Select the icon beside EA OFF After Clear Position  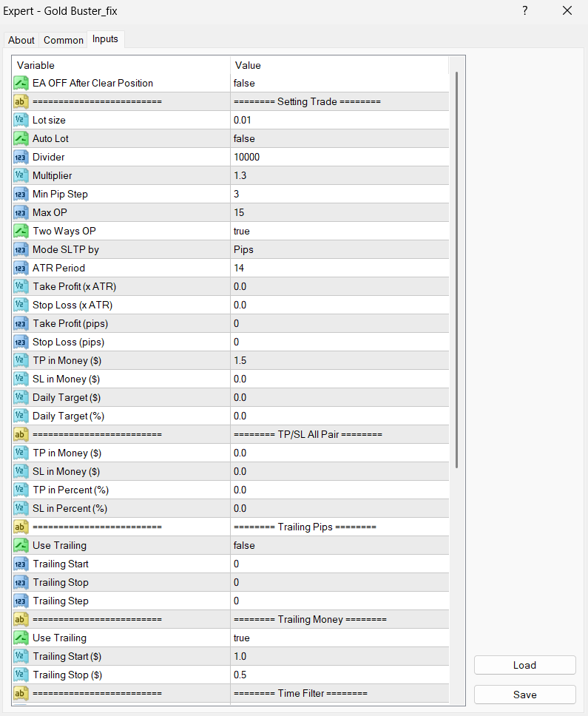(x=21, y=83)
